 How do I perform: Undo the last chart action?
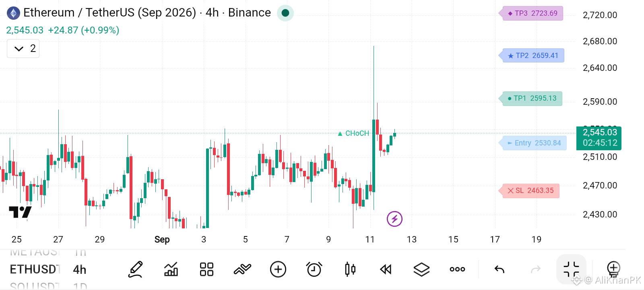tap(499, 269)
